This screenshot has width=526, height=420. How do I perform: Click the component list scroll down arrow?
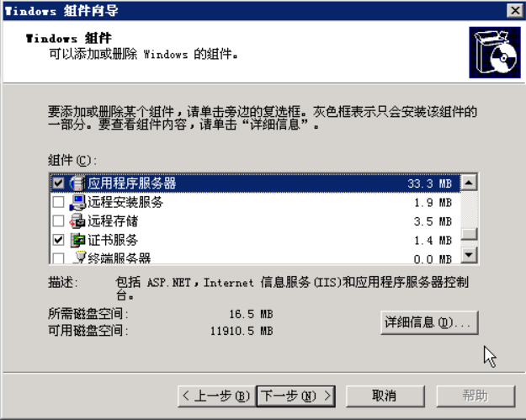point(469,255)
